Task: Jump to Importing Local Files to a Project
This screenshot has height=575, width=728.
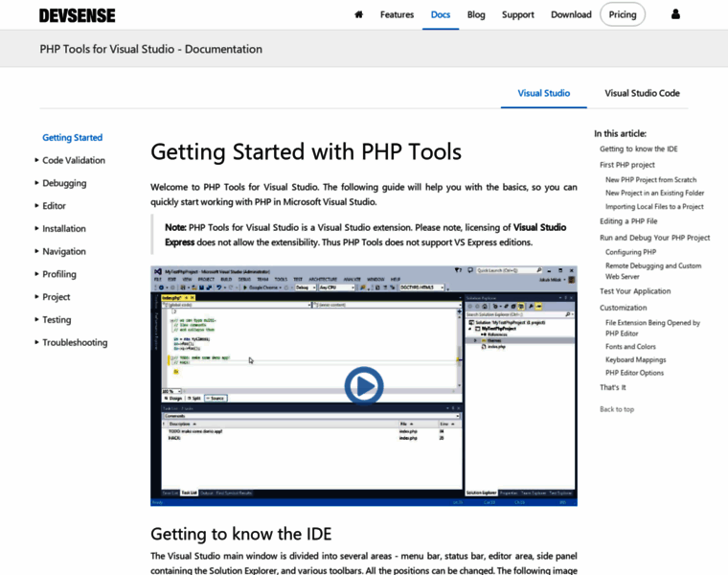Action: pos(654,207)
